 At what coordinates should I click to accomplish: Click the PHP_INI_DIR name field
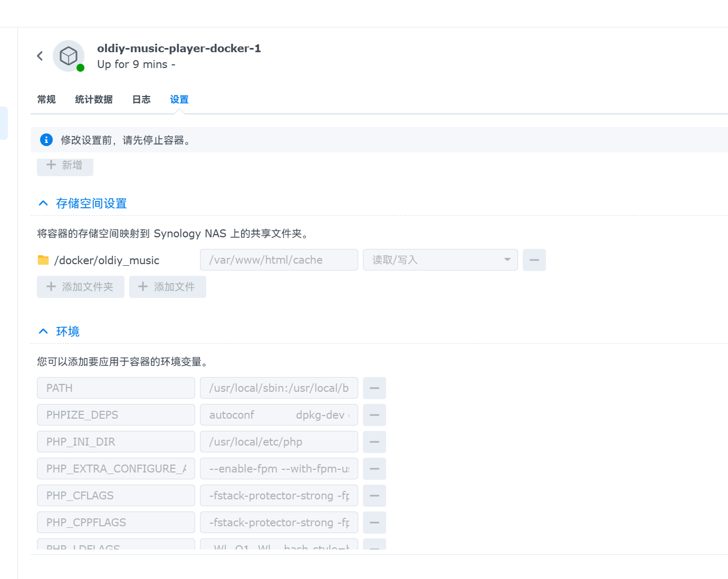116,442
